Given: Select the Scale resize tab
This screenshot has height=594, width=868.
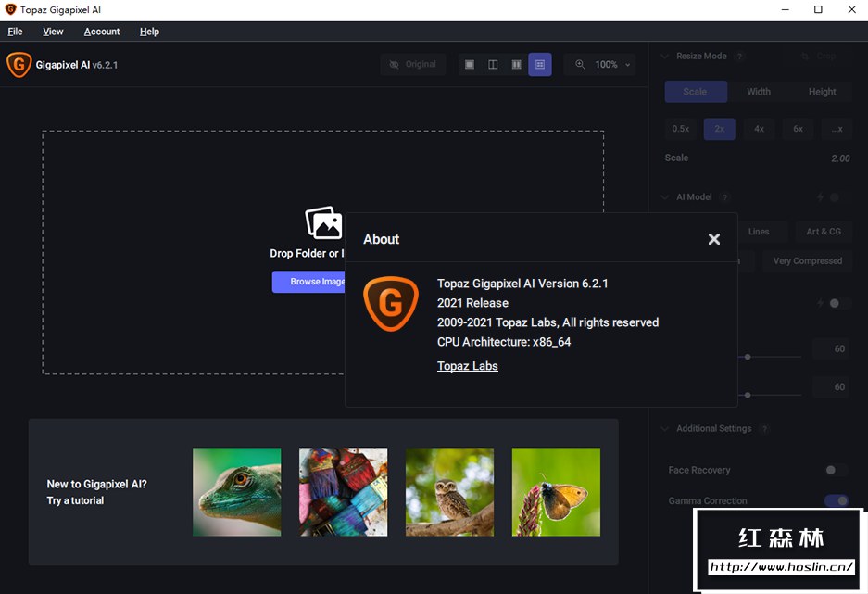Looking at the screenshot, I should pyautogui.click(x=696, y=92).
